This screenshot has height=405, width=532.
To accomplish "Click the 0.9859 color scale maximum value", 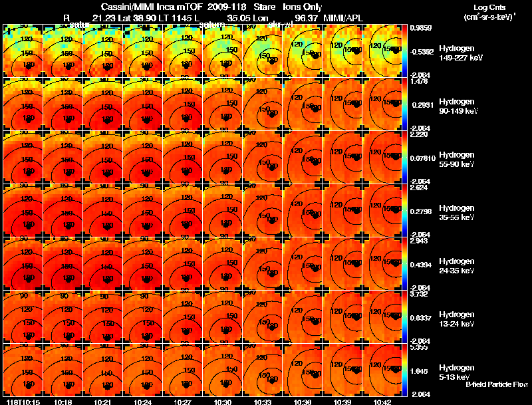I will click(x=421, y=28).
